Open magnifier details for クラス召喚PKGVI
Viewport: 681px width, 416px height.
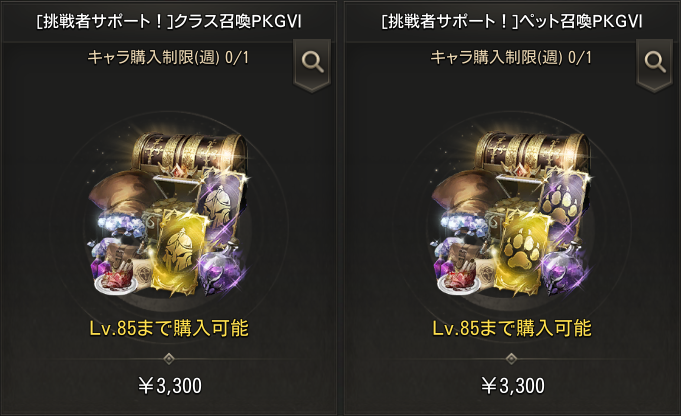tap(312, 64)
